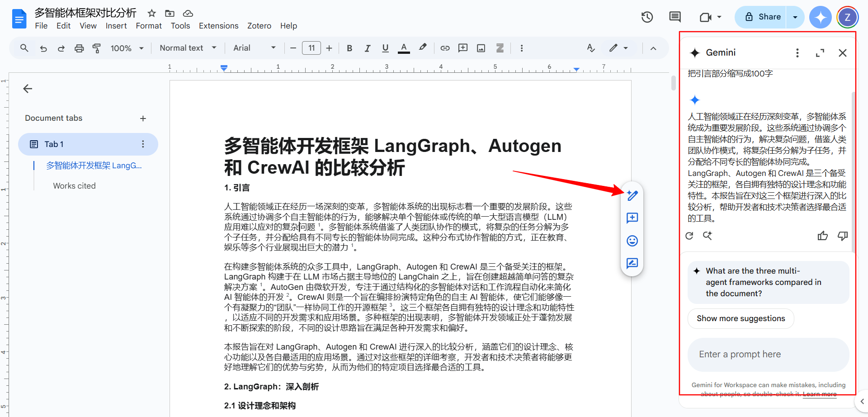Open the text color picker

[x=404, y=48]
